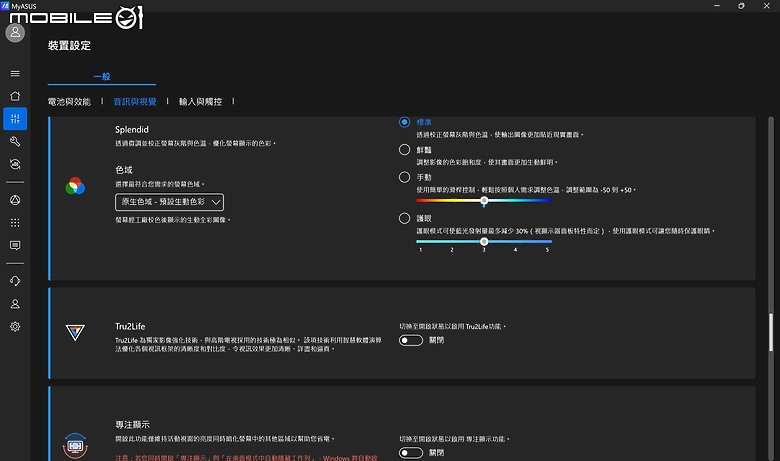This screenshot has width=780, height=461.
Task: Select the 標準 radio button
Action: (x=404, y=122)
